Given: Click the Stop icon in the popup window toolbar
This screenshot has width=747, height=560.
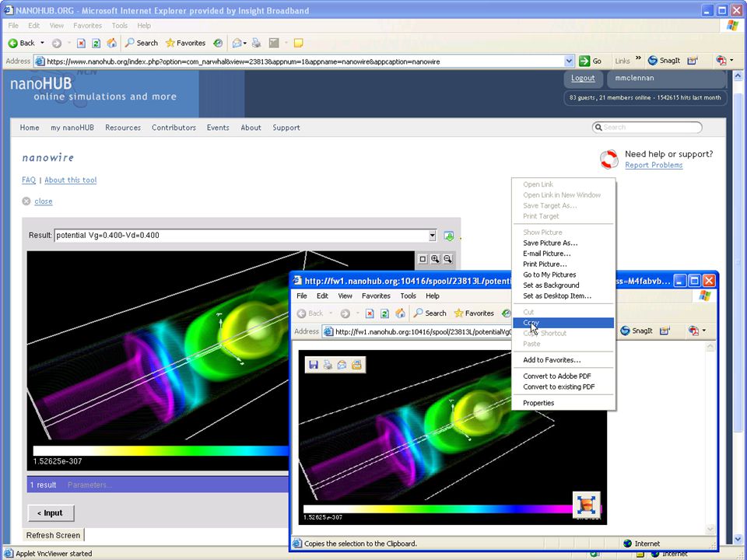Looking at the screenshot, I should (370, 313).
